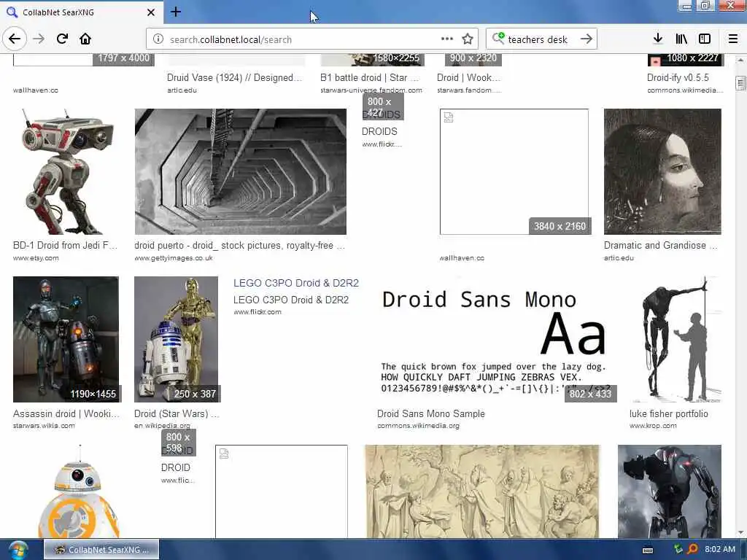The image size is (747, 560).
Task: Click the page scrollbar down arrow
Action: point(740,532)
